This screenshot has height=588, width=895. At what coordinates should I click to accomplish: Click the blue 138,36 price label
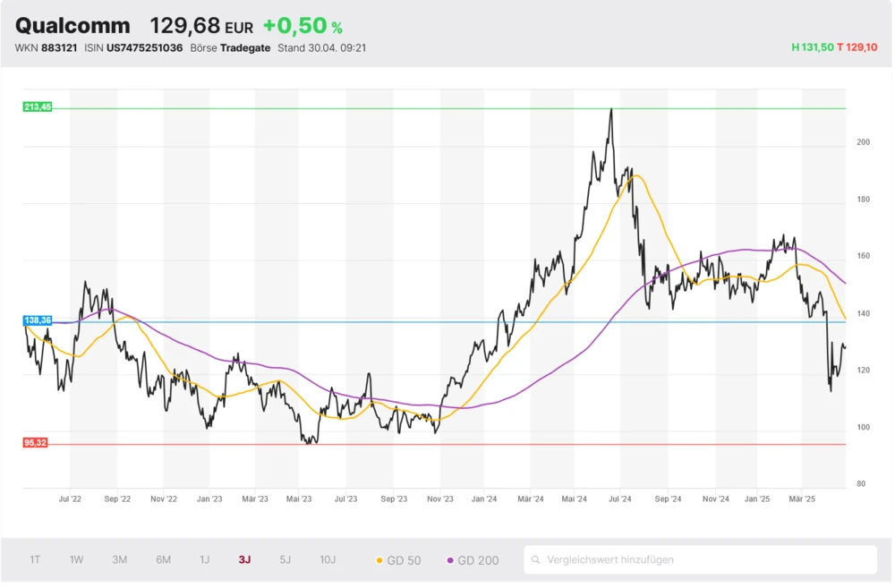38,320
